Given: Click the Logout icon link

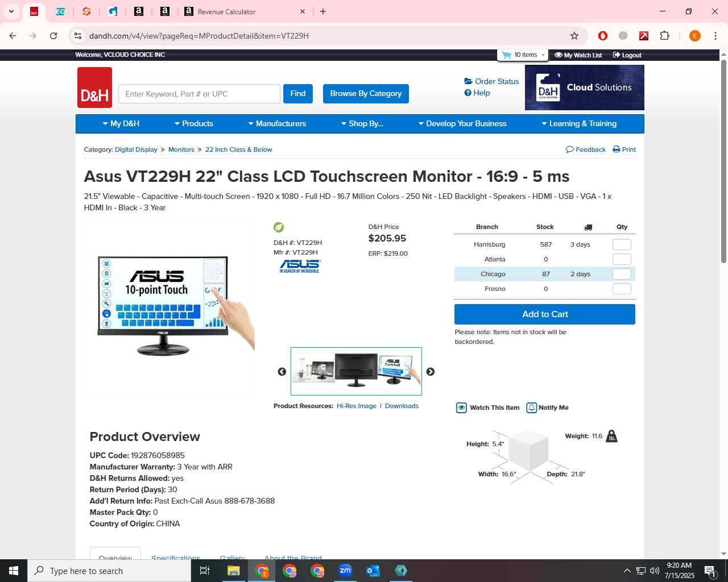Looking at the screenshot, I should 627,55.
